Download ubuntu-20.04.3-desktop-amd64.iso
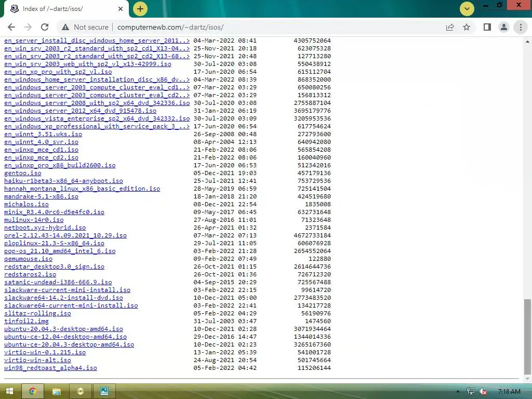Image resolution: width=532 pixels, height=399 pixels. coord(63,329)
